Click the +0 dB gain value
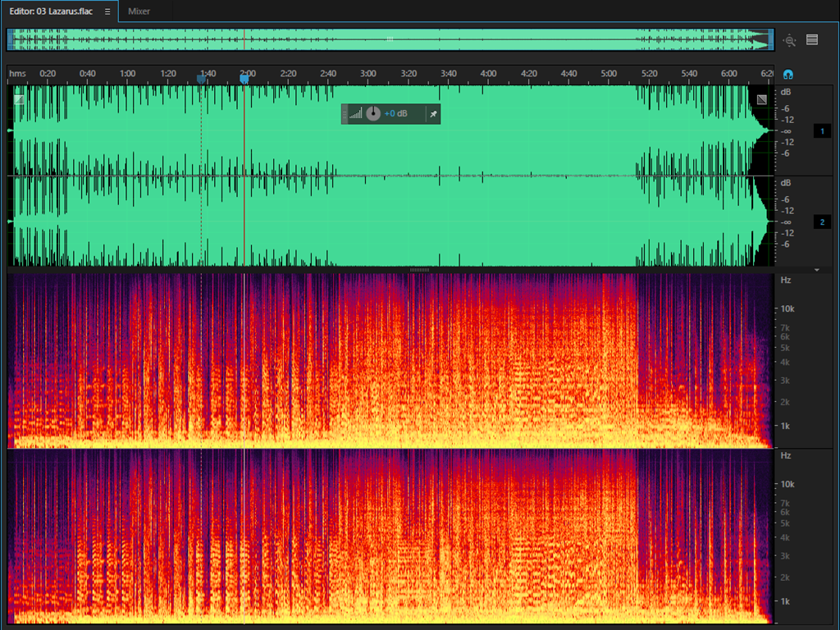The width and height of the screenshot is (840, 630). (x=396, y=114)
